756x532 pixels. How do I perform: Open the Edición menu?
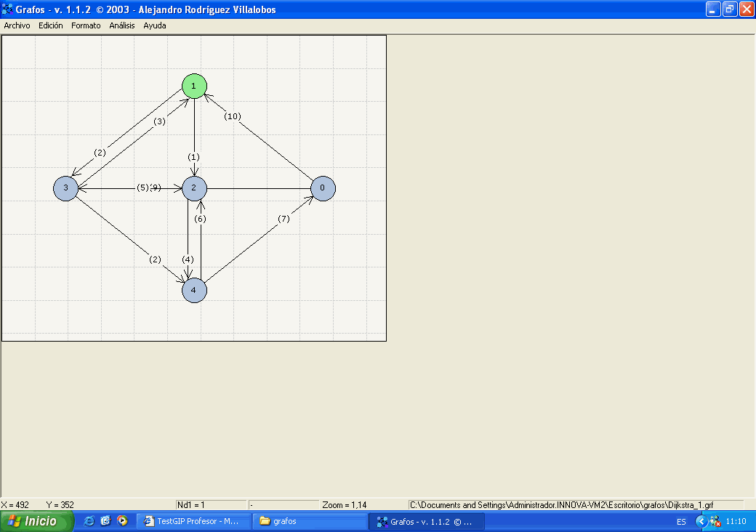(x=51, y=25)
